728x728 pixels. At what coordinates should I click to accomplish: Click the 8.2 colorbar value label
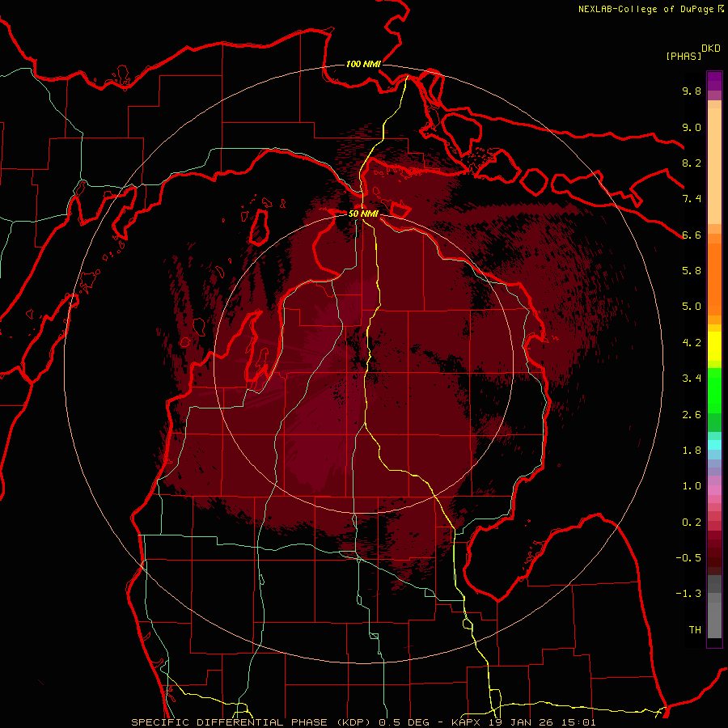(692, 163)
